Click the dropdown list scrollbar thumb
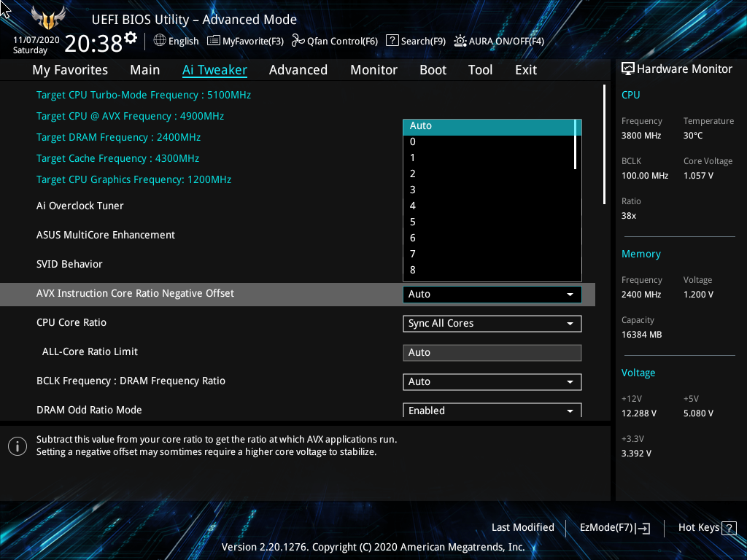 coord(576,144)
